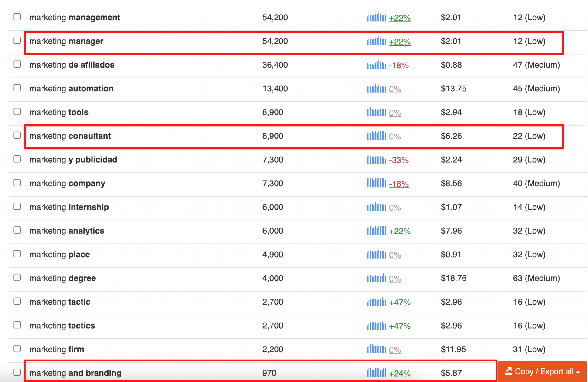The height and width of the screenshot is (382, 588).
Task: Click trend bar chart for marketing management
Action: pyautogui.click(x=376, y=18)
